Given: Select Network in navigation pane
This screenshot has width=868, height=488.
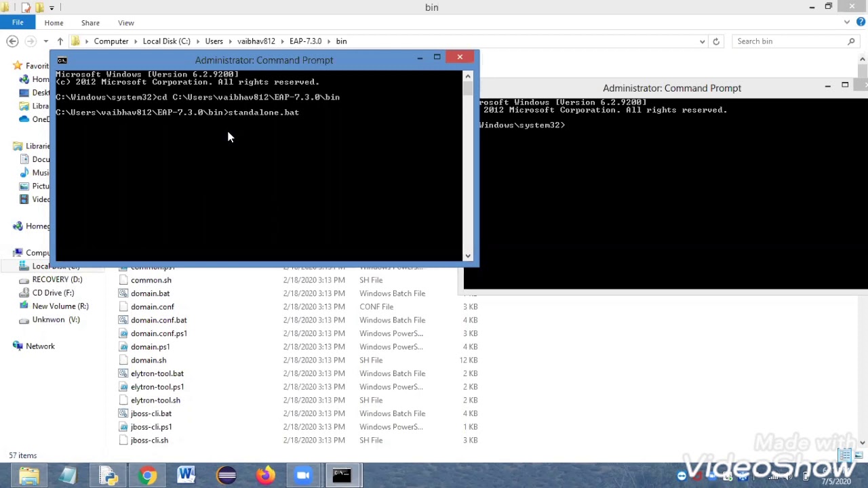Looking at the screenshot, I should pyautogui.click(x=40, y=346).
